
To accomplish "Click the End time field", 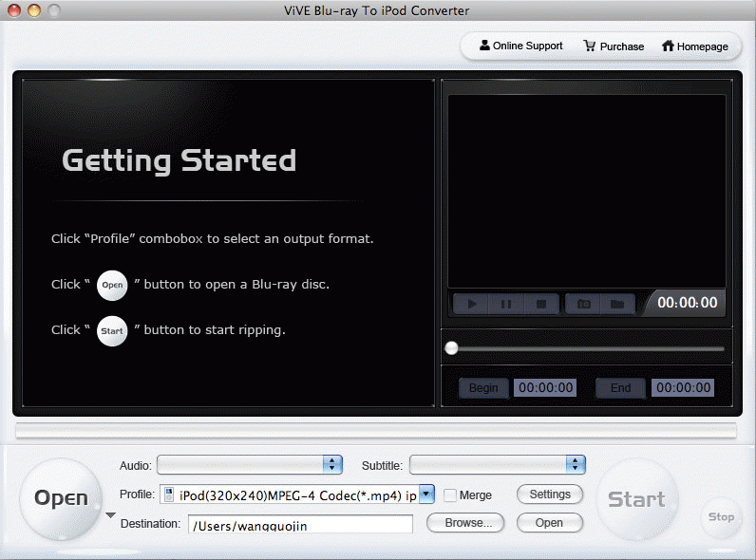I will [683, 388].
